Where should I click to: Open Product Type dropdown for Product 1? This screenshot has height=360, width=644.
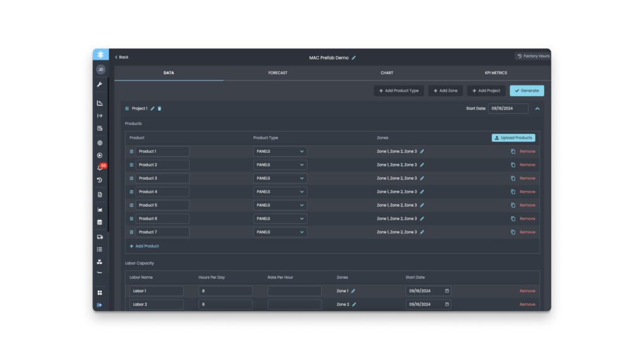[280, 151]
